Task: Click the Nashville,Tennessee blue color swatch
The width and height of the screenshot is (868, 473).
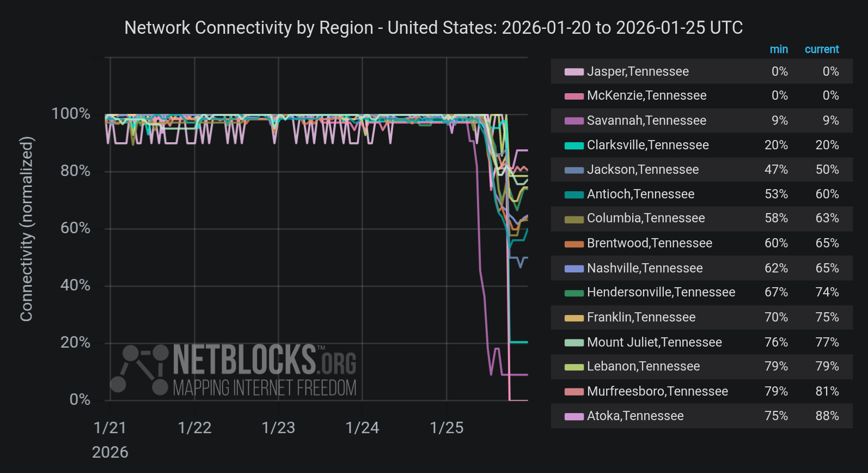Action: click(574, 269)
